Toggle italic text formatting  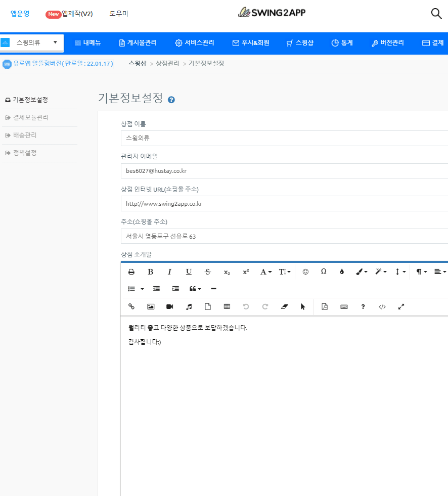click(169, 272)
